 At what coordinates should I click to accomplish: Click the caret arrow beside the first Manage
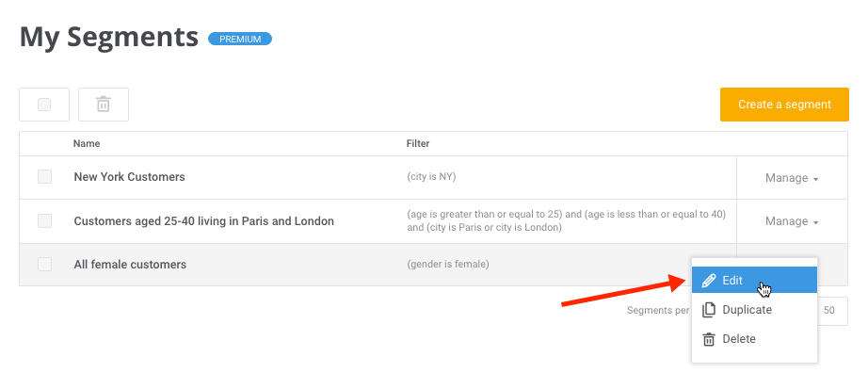point(815,179)
